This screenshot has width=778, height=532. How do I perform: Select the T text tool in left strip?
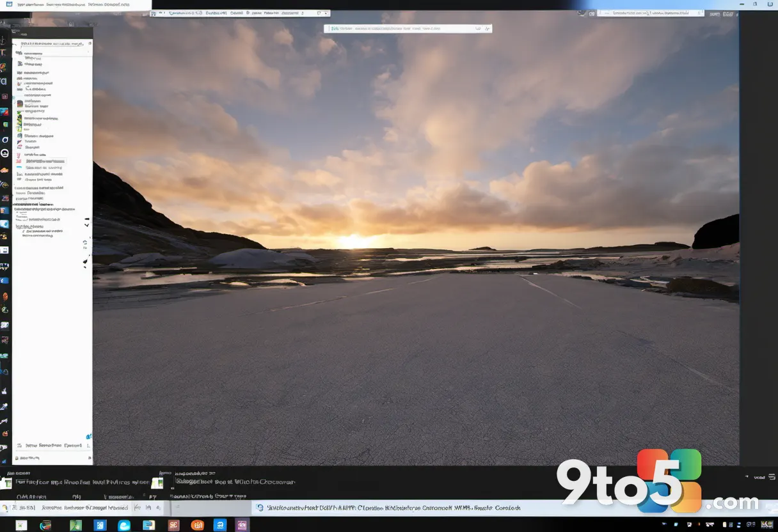[x=4, y=52]
